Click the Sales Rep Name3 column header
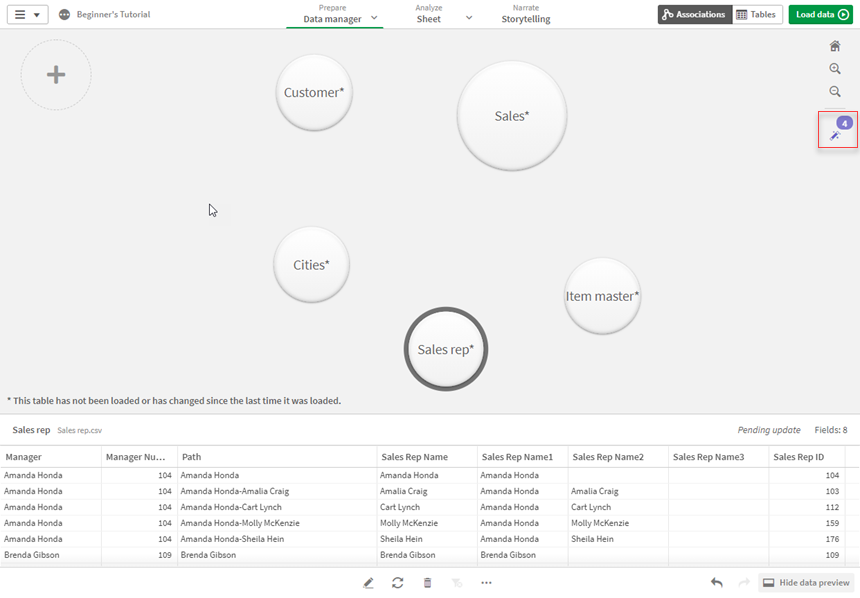 (718, 456)
